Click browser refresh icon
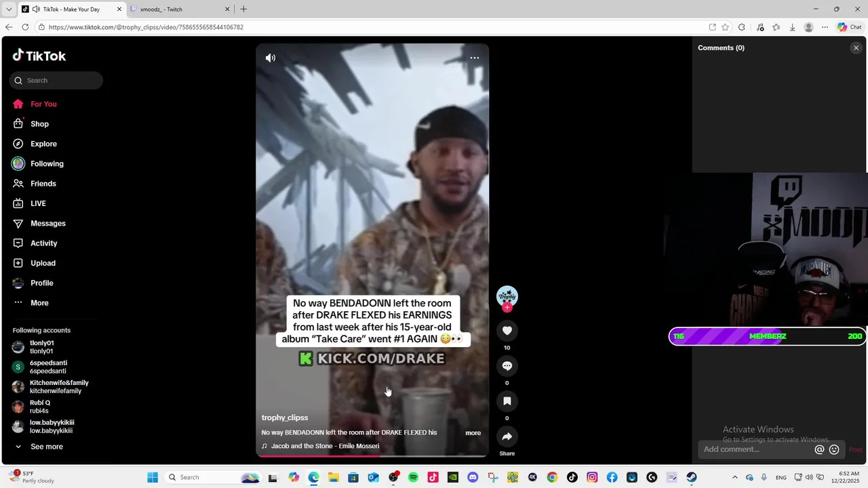 click(25, 27)
